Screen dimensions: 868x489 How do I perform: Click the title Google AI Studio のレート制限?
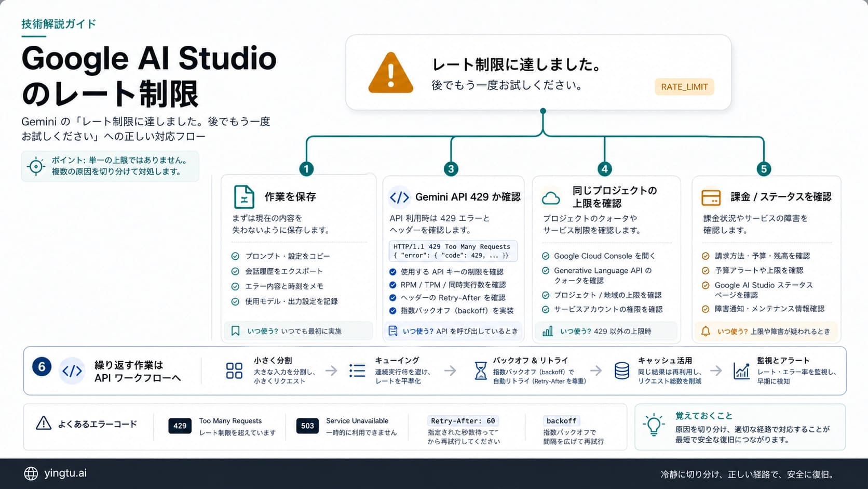(x=149, y=76)
